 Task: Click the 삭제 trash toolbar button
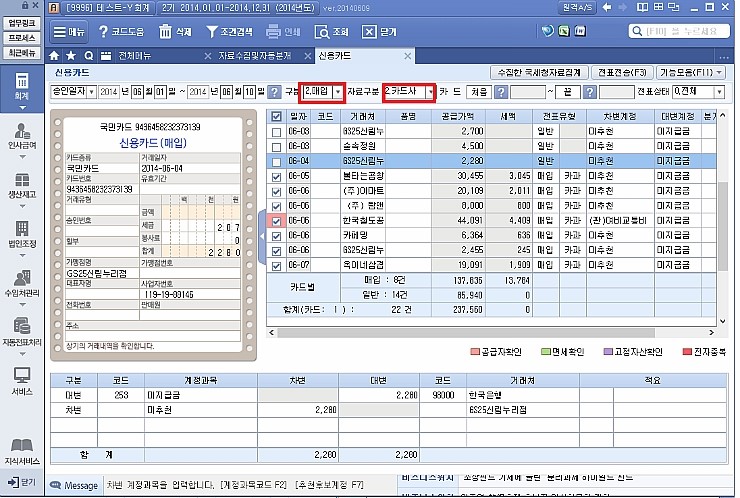tap(175, 32)
